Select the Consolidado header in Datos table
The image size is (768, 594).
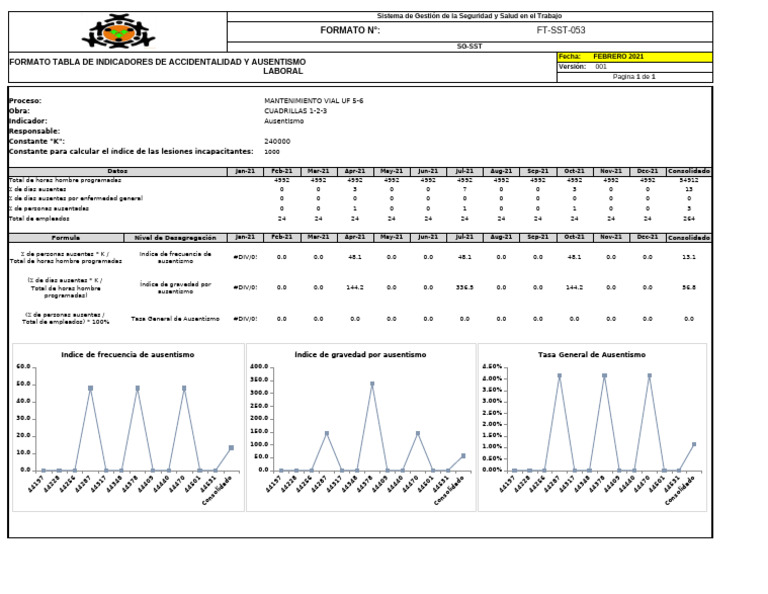[689, 171]
